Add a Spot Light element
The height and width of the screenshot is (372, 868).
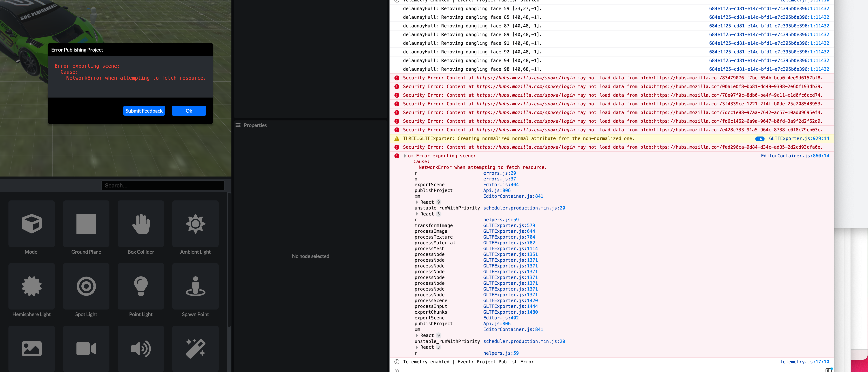(86, 286)
